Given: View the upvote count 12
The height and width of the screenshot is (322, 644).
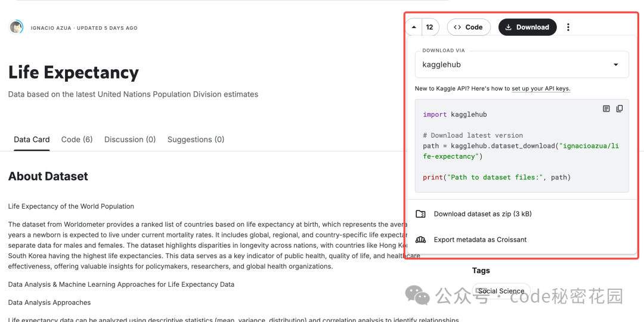Looking at the screenshot, I should [429, 27].
